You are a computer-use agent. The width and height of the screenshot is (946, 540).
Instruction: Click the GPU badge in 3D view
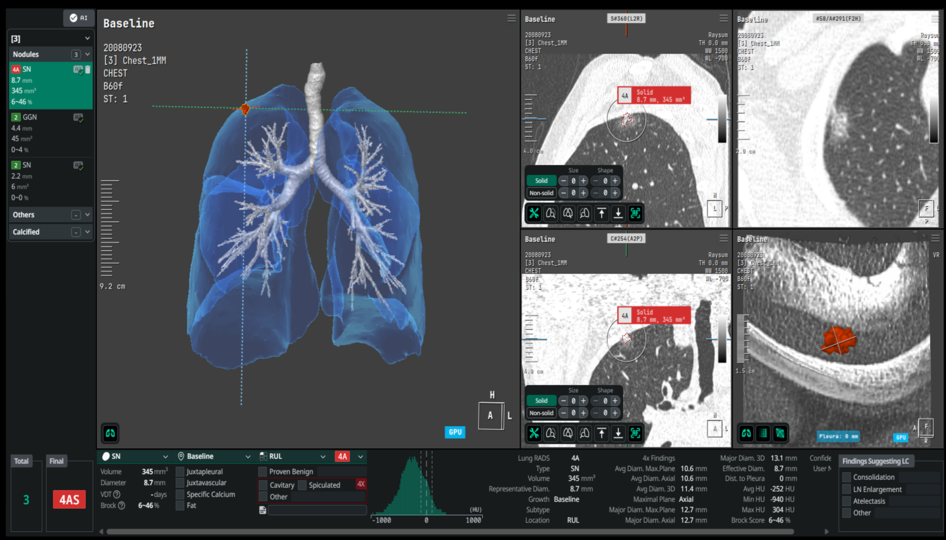click(x=455, y=433)
